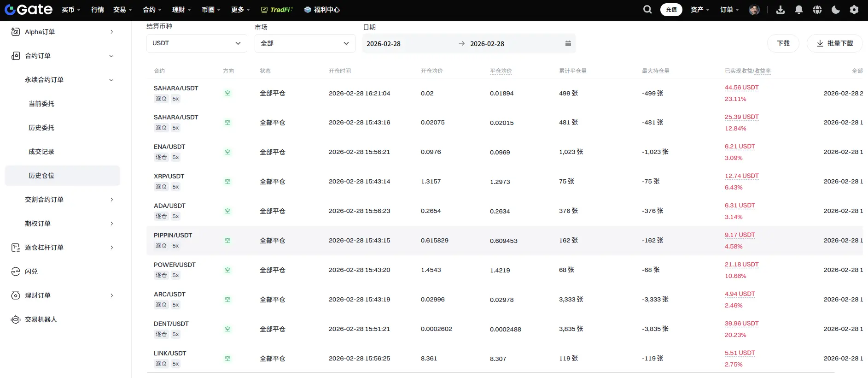Click the 福利中心 gift icon
Screen dimensions: 868x378
pyautogui.click(x=308, y=10)
